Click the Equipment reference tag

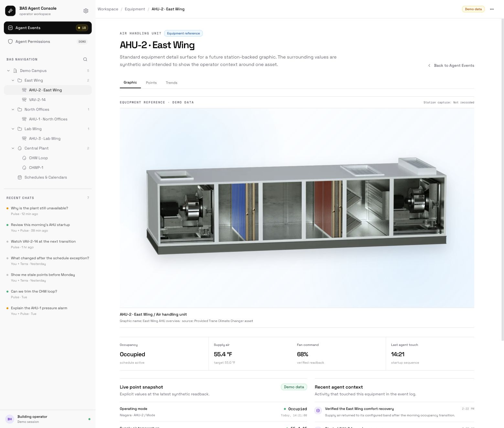coord(183,34)
